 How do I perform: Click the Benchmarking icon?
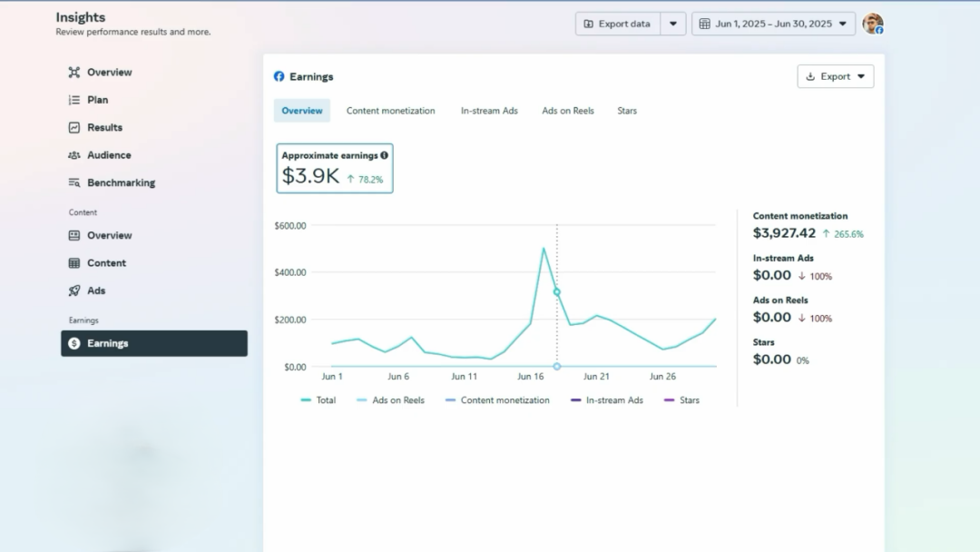point(74,183)
